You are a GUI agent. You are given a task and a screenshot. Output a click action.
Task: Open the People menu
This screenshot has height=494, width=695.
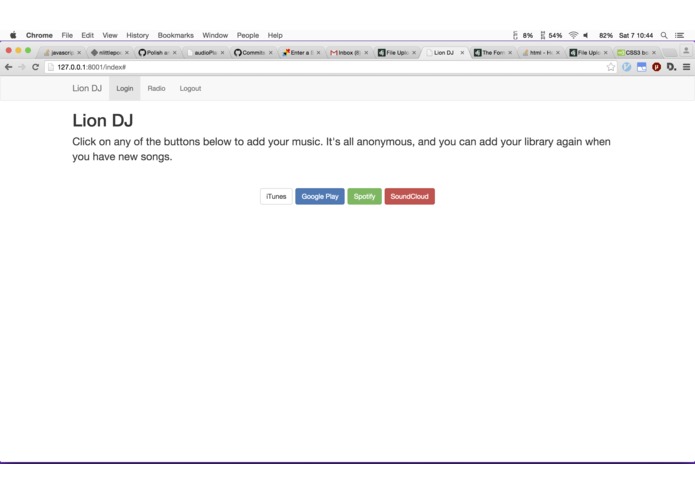pyautogui.click(x=248, y=35)
